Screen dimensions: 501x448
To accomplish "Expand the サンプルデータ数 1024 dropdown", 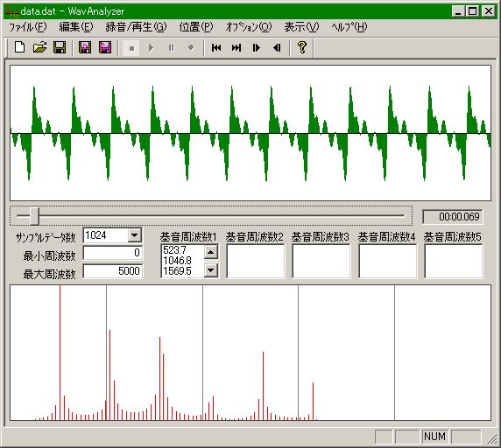I will coord(135,235).
